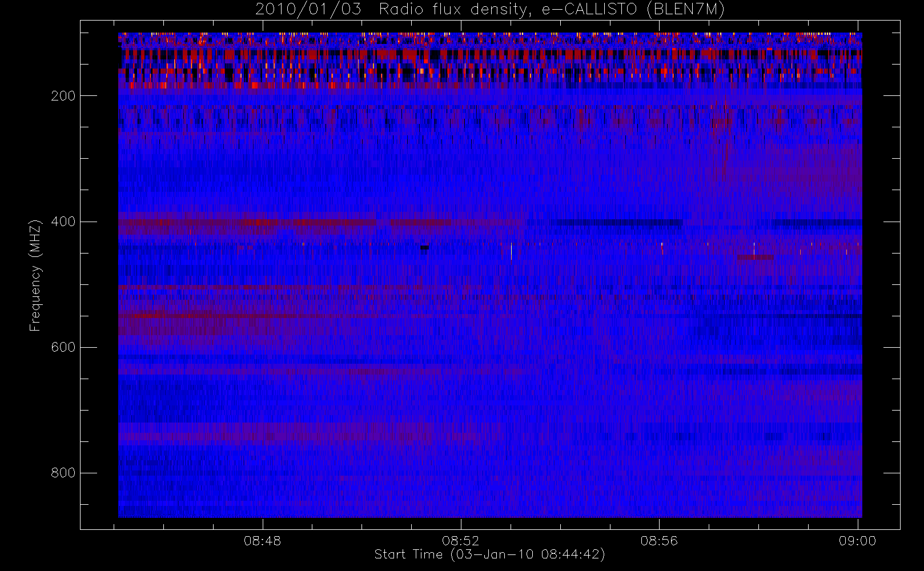Viewport: 924px width, 571px height.
Task: Select the 200 frequency tick label
Action: click(x=63, y=96)
